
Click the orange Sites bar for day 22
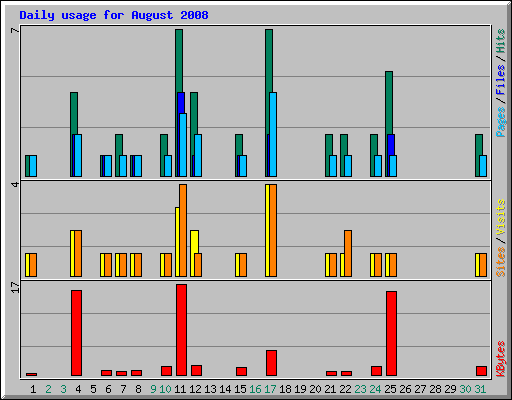pyautogui.click(x=348, y=253)
